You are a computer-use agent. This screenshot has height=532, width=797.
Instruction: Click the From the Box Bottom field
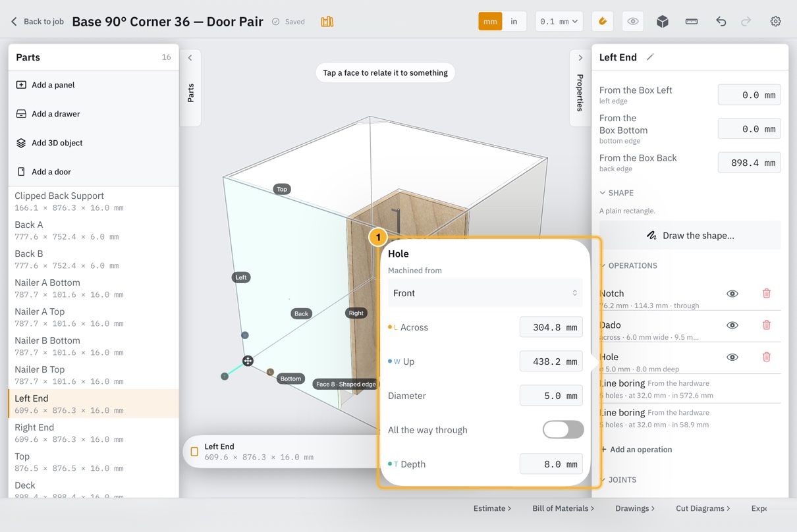click(750, 128)
